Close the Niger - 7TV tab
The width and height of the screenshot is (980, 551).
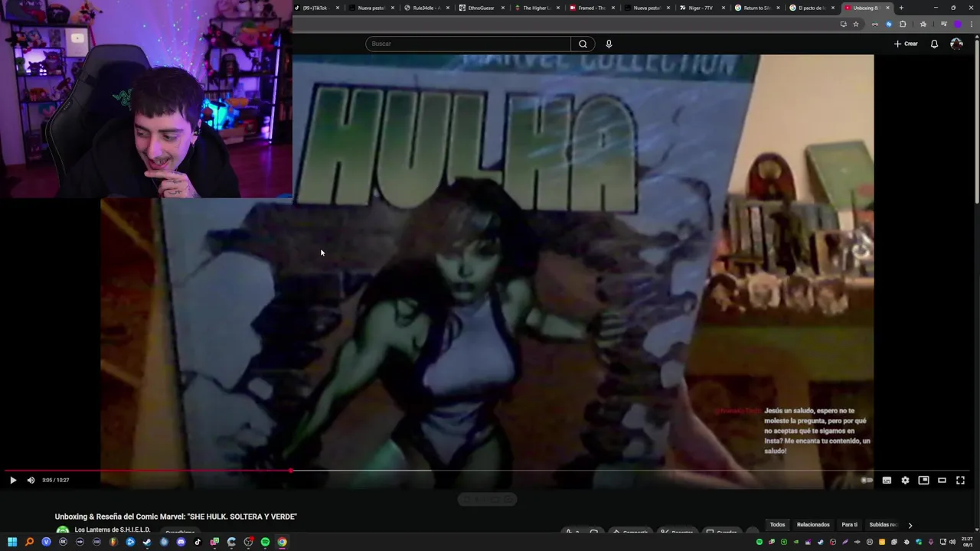(x=724, y=8)
